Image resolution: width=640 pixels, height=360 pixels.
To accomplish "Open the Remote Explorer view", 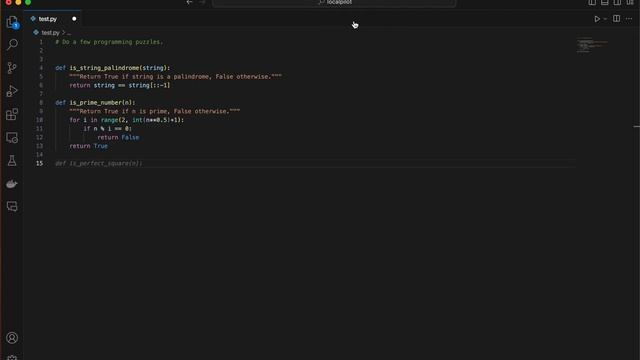I will pos(12,138).
